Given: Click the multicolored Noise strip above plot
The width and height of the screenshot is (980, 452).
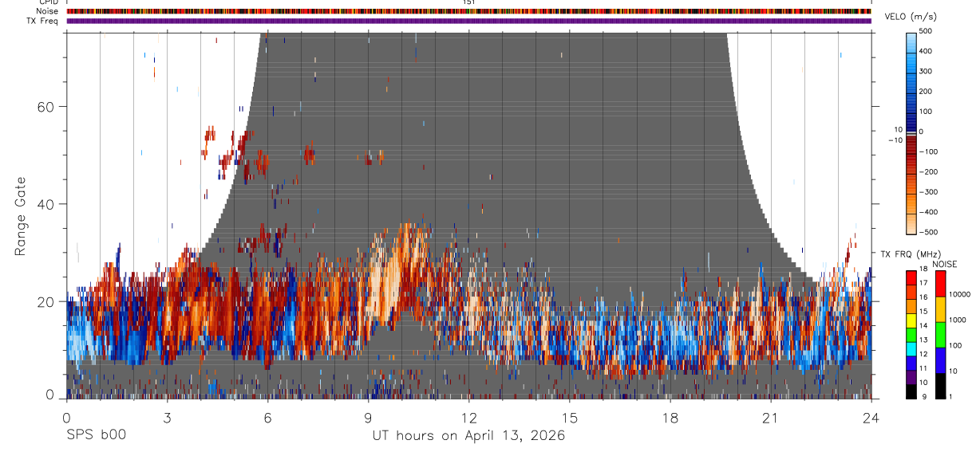Looking at the screenshot, I should point(468,11).
